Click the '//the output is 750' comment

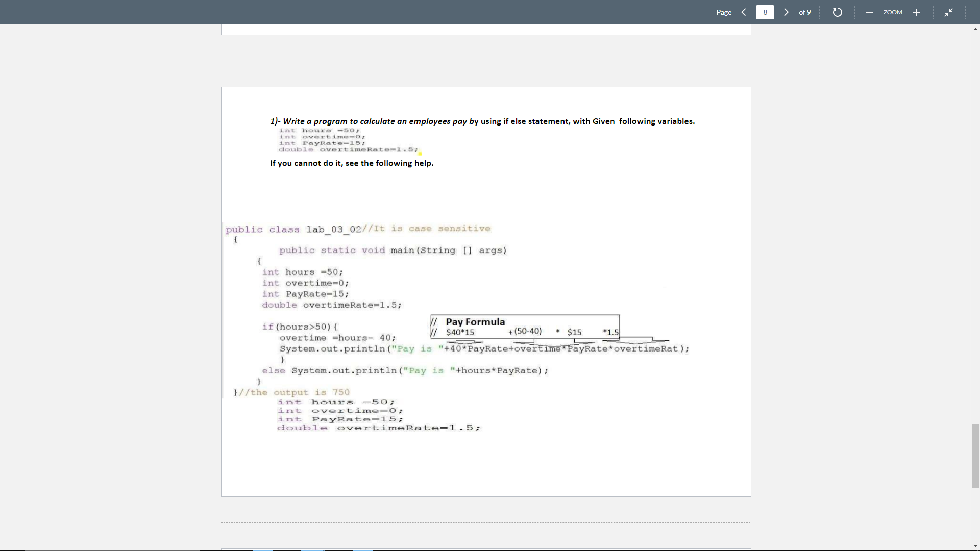[295, 392]
